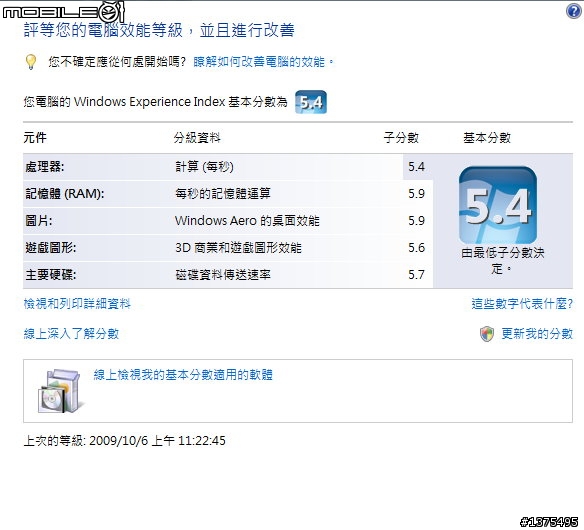Viewport: 584px width, 530px height.
Task: Click the light bulb tip icon
Action: point(31,62)
